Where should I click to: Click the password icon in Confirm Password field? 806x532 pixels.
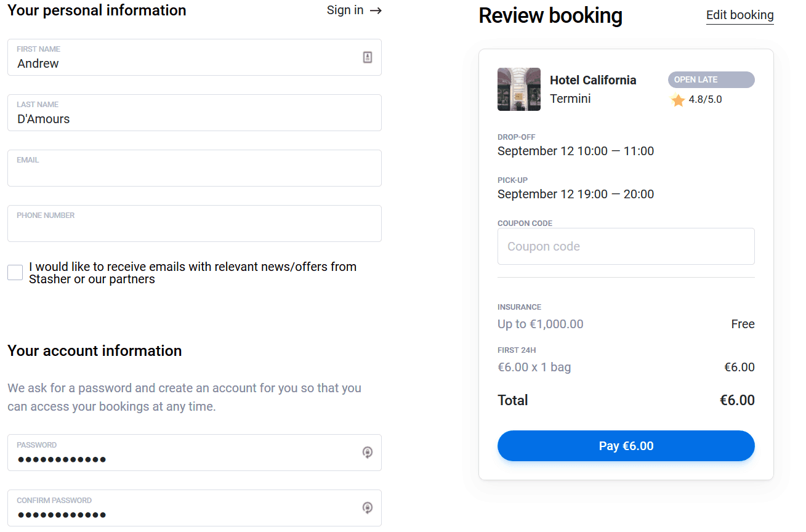[x=368, y=508]
